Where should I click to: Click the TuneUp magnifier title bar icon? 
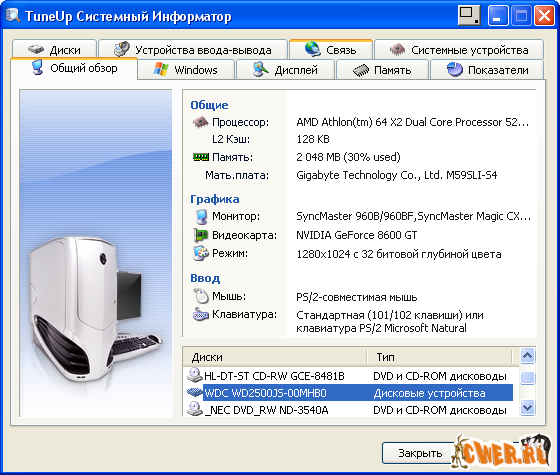tap(13, 15)
